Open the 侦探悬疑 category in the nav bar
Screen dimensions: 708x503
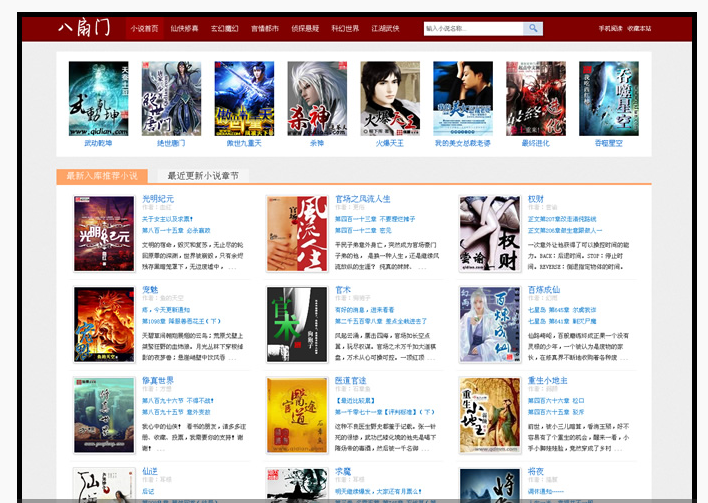coord(305,28)
